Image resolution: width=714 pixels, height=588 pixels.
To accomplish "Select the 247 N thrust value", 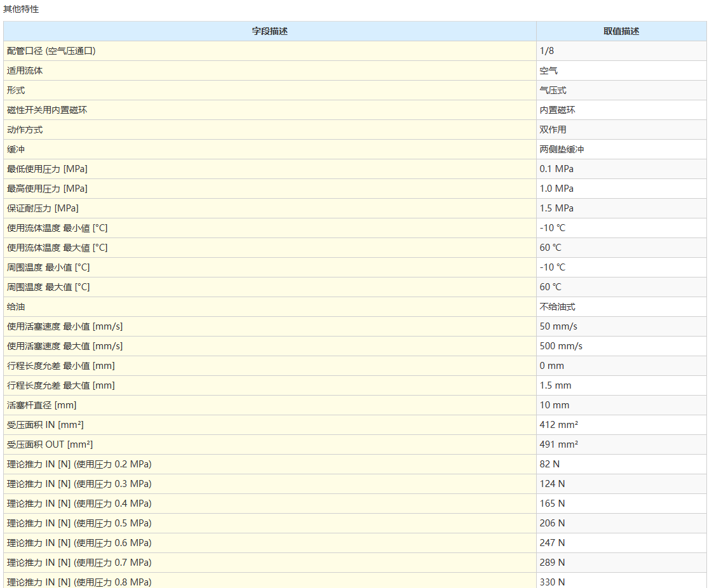I will coord(552,543).
